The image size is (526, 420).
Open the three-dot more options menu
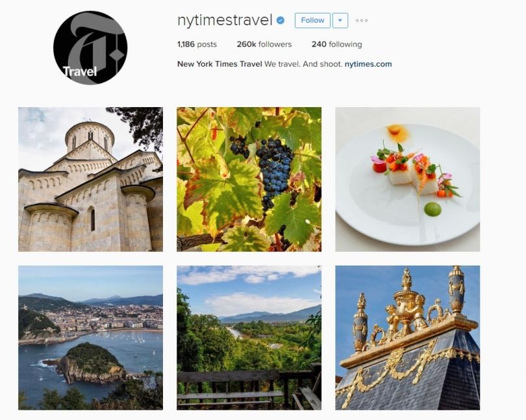click(x=362, y=21)
